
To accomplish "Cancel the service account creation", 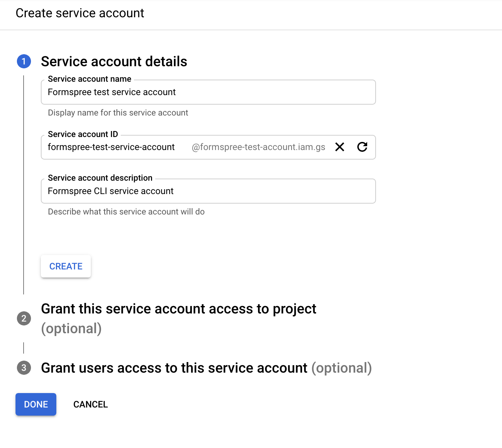I will pos(90,404).
